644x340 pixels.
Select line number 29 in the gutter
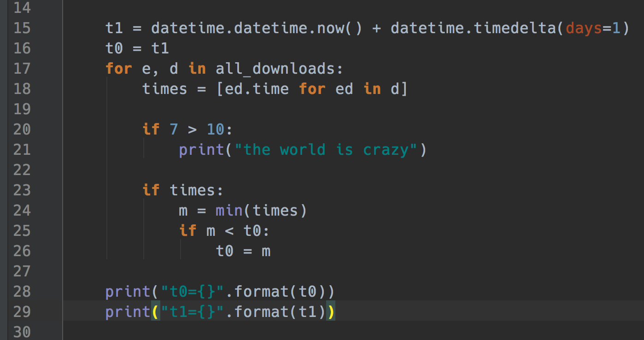tap(22, 312)
